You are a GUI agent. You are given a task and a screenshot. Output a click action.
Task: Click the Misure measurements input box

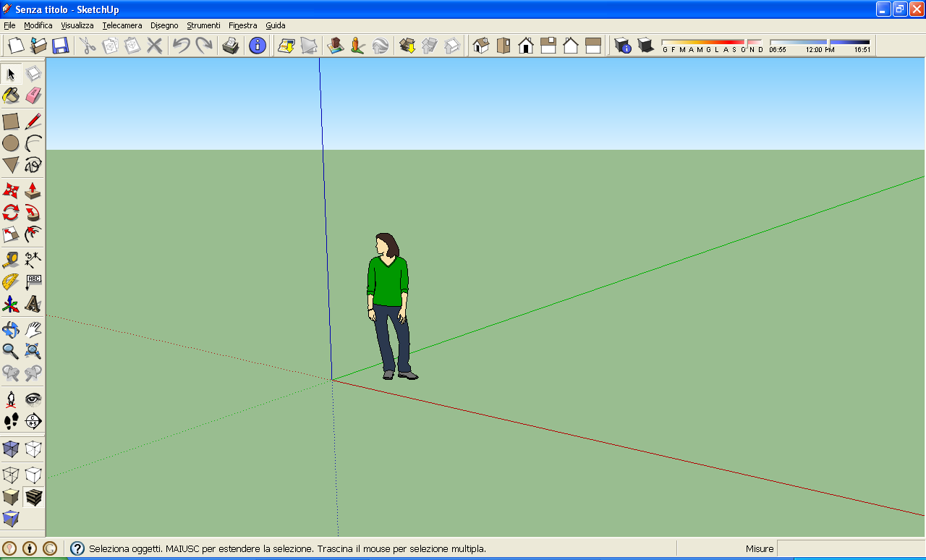(850, 548)
